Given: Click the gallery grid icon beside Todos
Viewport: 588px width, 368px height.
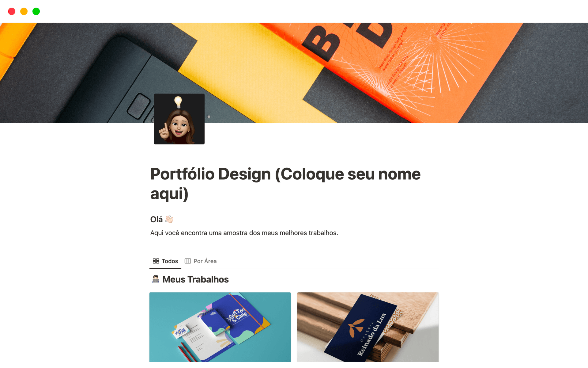Looking at the screenshot, I should pyautogui.click(x=156, y=261).
